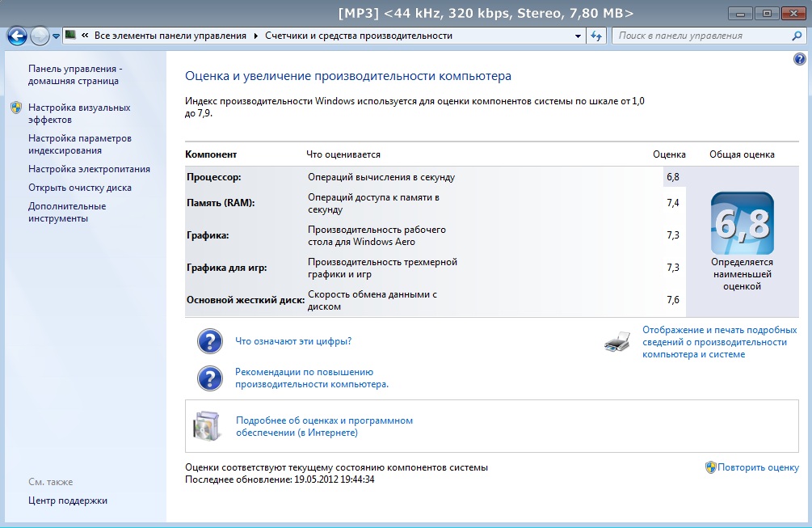Open the recent pages dropdown arrow

tap(56, 36)
